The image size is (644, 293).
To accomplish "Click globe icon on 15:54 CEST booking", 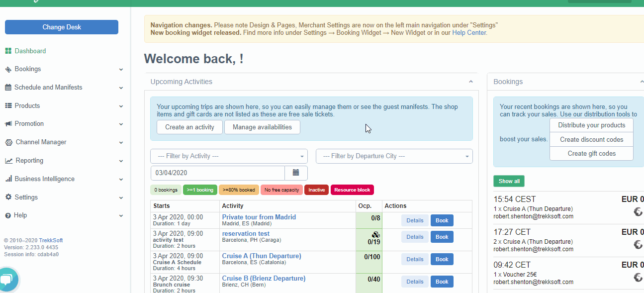I will pyautogui.click(x=638, y=212).
